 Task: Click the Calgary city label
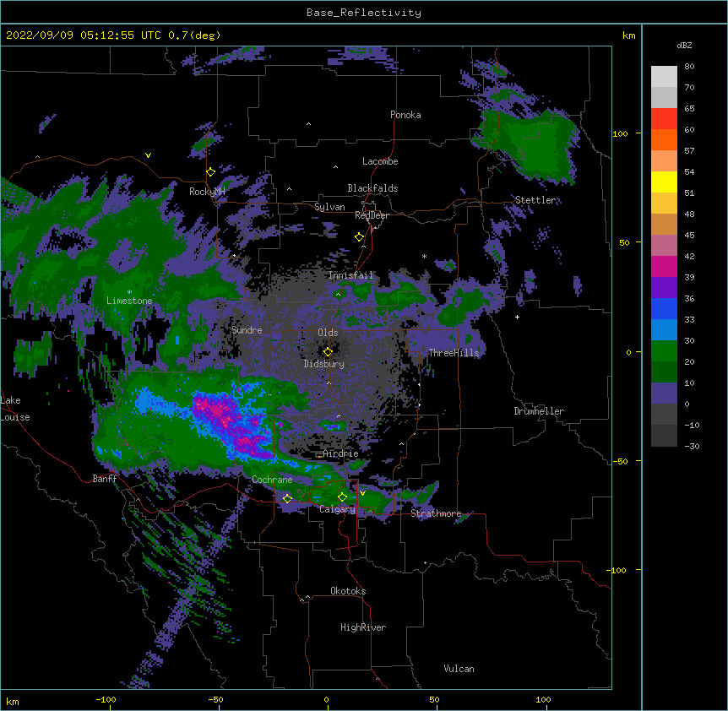pyautogui.click(x=338, y=509)
